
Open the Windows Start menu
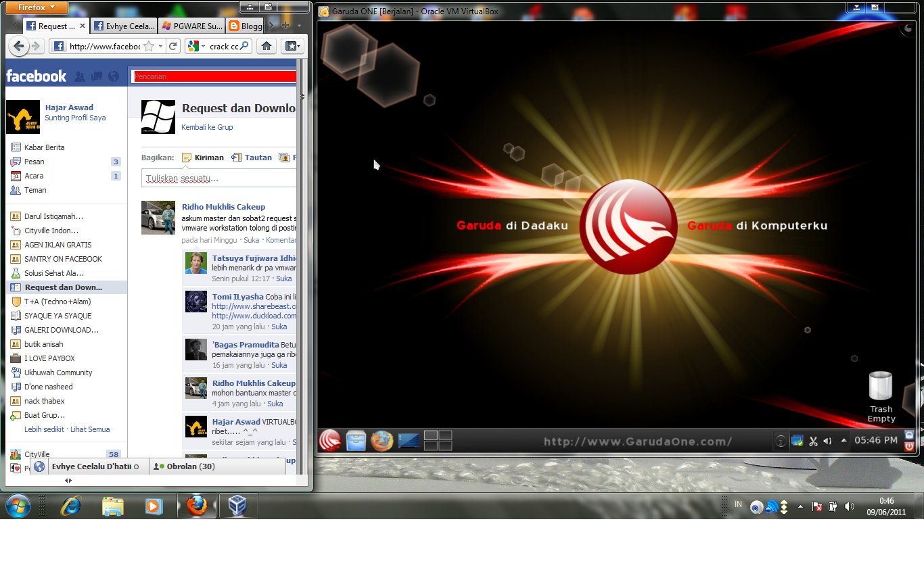(18, 505)
